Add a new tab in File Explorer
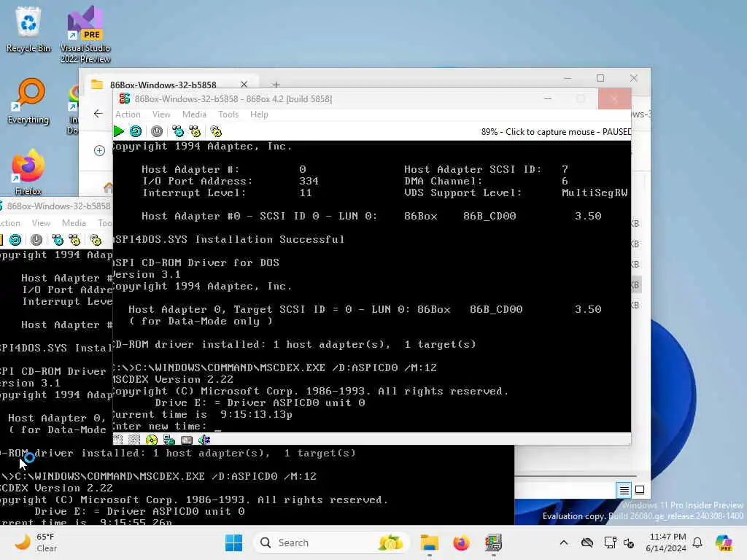747x560 pixels. click(x=276, y=85)
